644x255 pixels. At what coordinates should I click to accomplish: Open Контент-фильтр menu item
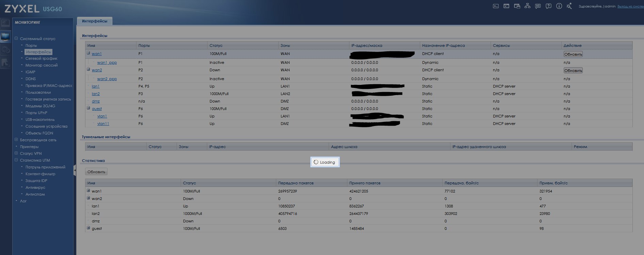(x=40, y=174)
